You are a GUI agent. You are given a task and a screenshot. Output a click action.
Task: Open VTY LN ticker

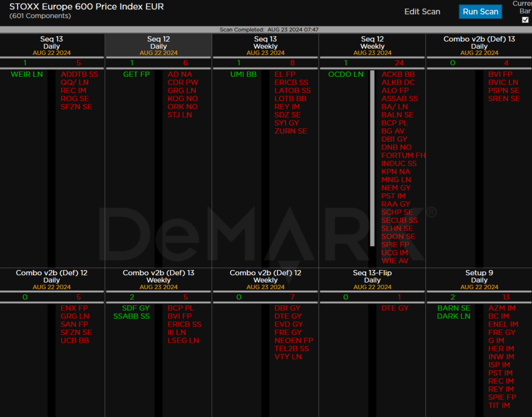click(288, 357)
